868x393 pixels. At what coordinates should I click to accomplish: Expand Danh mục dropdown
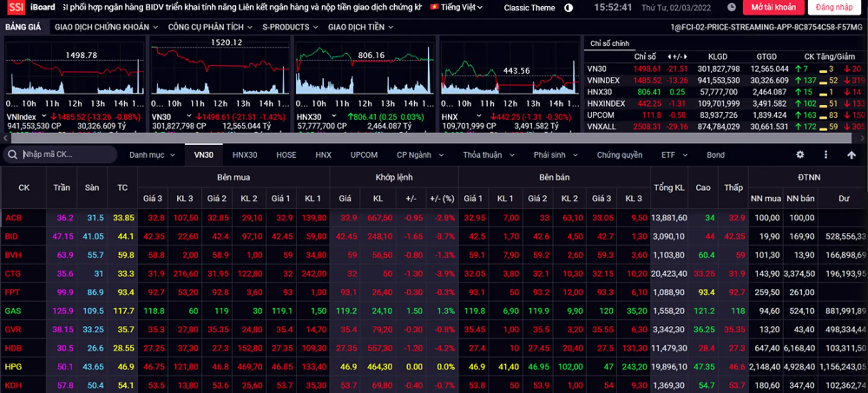click(x=152, y=155)
